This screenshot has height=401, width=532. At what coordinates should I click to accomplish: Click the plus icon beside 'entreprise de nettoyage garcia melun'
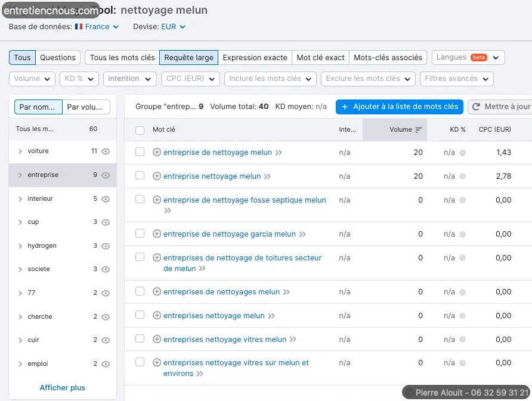click(157, 234)
